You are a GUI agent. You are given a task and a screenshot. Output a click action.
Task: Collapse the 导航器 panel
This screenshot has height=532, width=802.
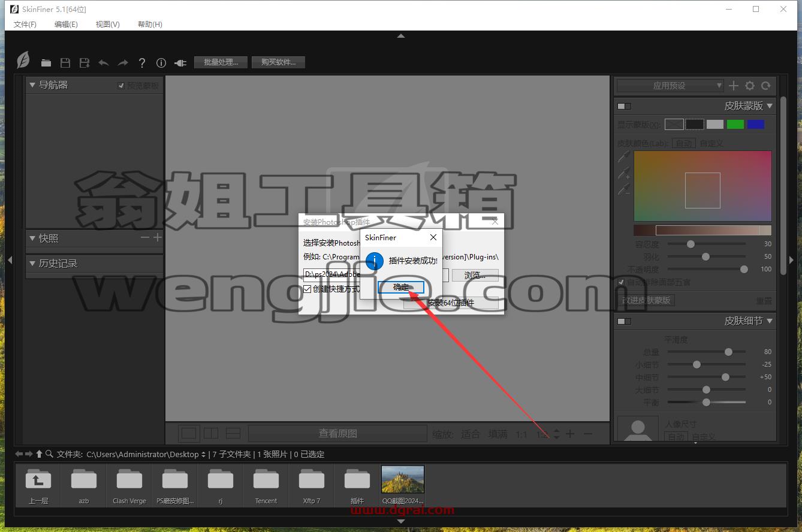[x=32, y=85]
